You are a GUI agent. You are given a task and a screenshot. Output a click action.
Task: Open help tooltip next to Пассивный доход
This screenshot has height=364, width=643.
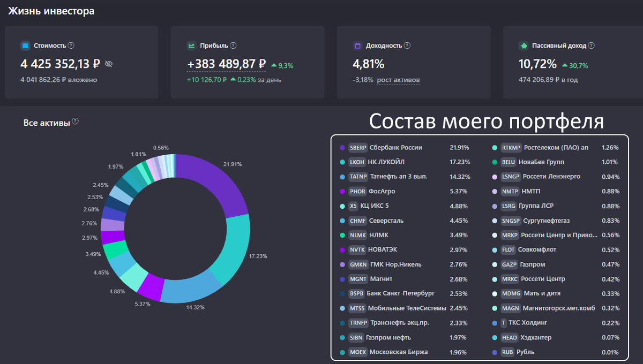tap(592, 46)
